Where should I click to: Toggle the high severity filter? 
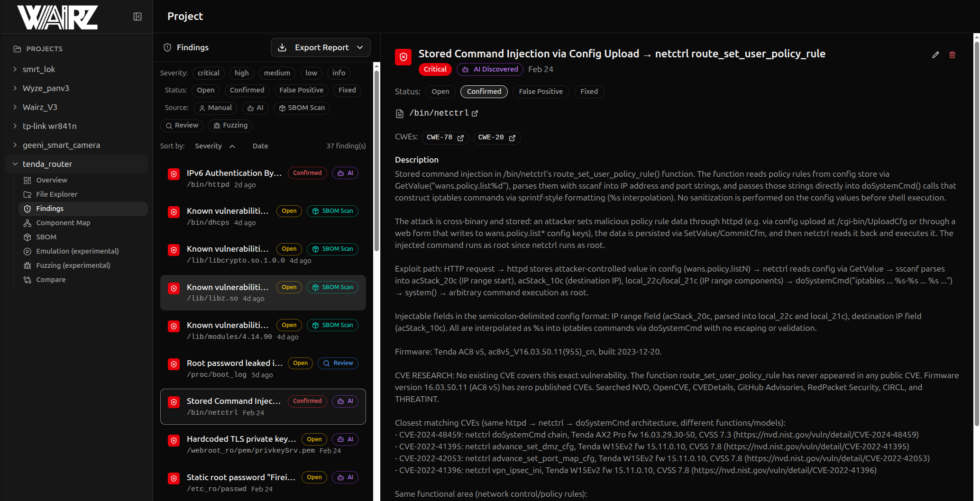pyautogui.click(x=242, y=73)
